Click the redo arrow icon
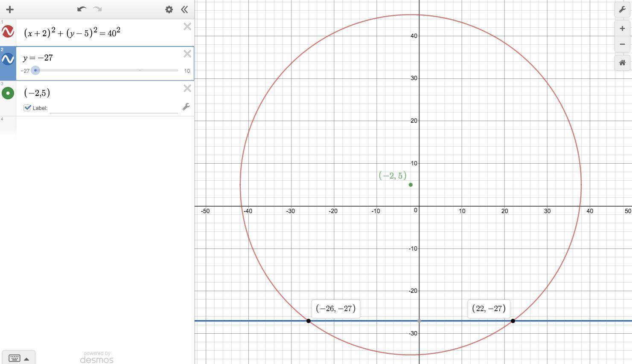 coord(97,9)
